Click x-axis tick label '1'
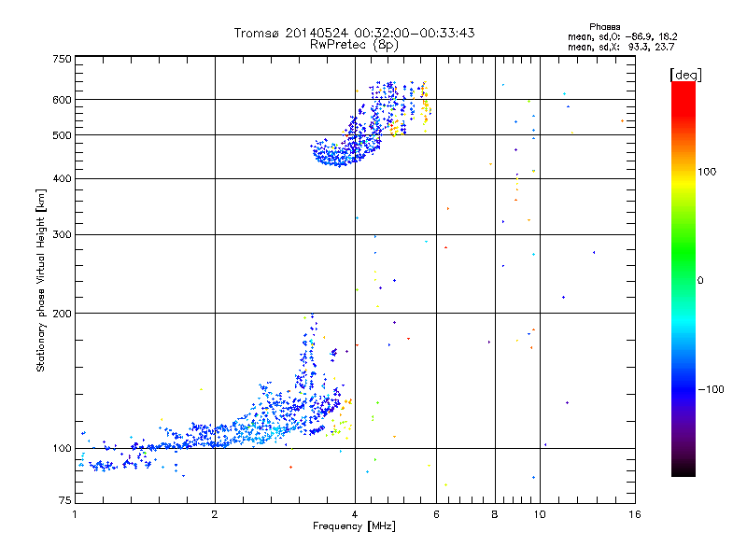The image size is (747, 560). coord(75,514)
